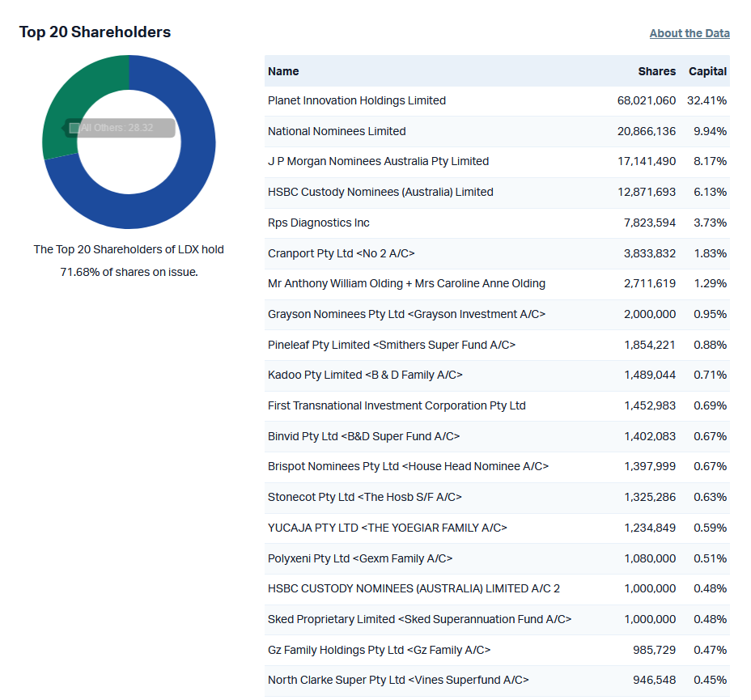Click capital value 1.83%
The image size is (751, 700).
(711, 253)
